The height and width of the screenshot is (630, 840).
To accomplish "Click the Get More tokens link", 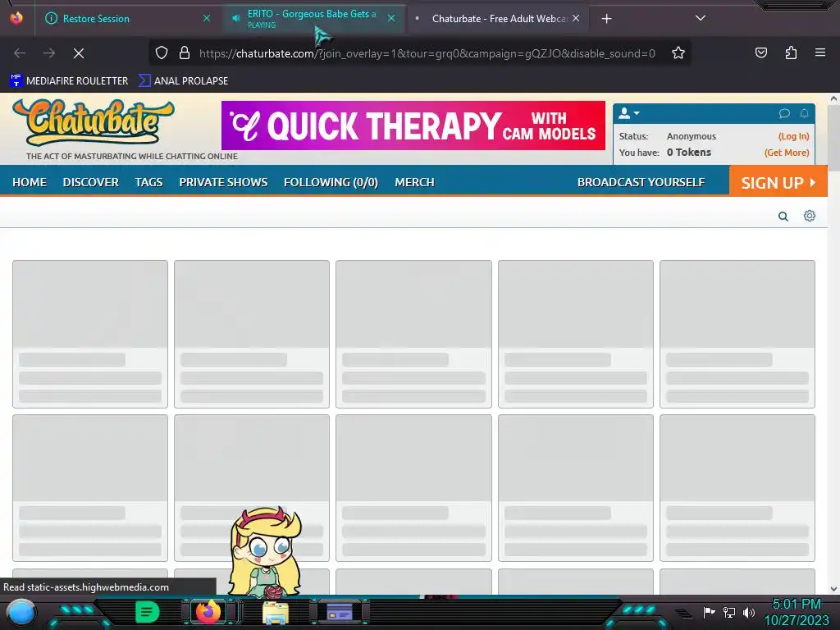I will (787, 153).
